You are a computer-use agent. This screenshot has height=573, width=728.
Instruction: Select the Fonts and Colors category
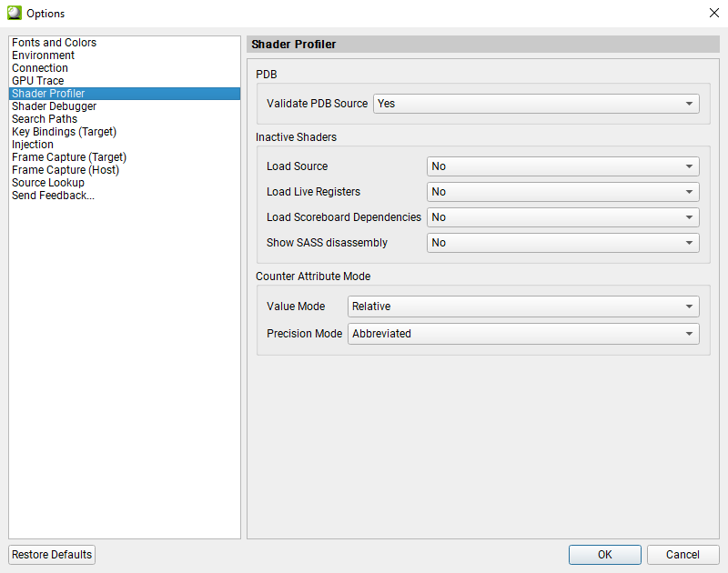point(54,42)
